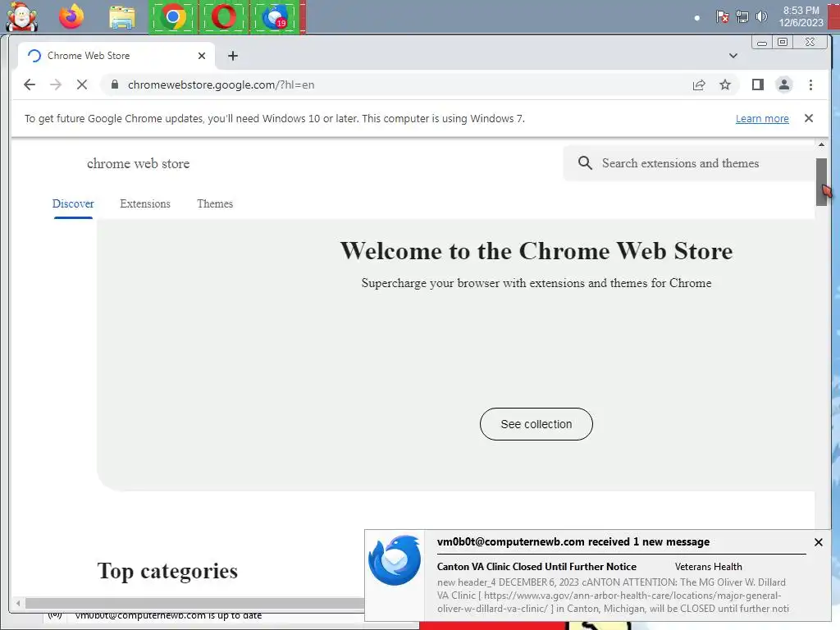Dismiss the Windows 7 update infobar
This screenshot has height=630, width=840.
coord(809,118)
